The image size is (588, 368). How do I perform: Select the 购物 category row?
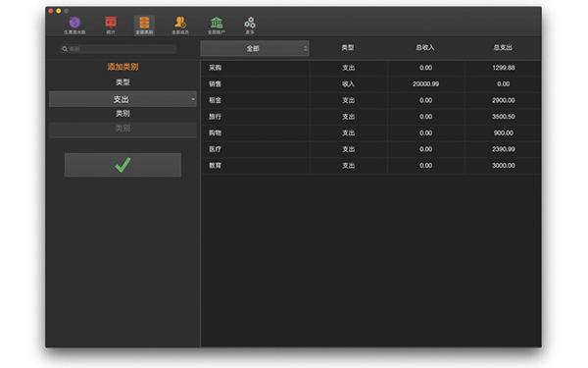point(370,132)
